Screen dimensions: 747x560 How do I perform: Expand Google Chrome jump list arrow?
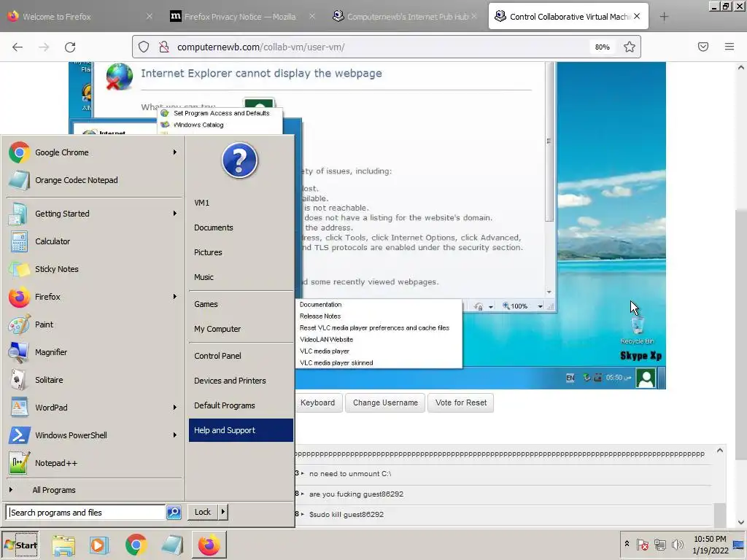175,152
